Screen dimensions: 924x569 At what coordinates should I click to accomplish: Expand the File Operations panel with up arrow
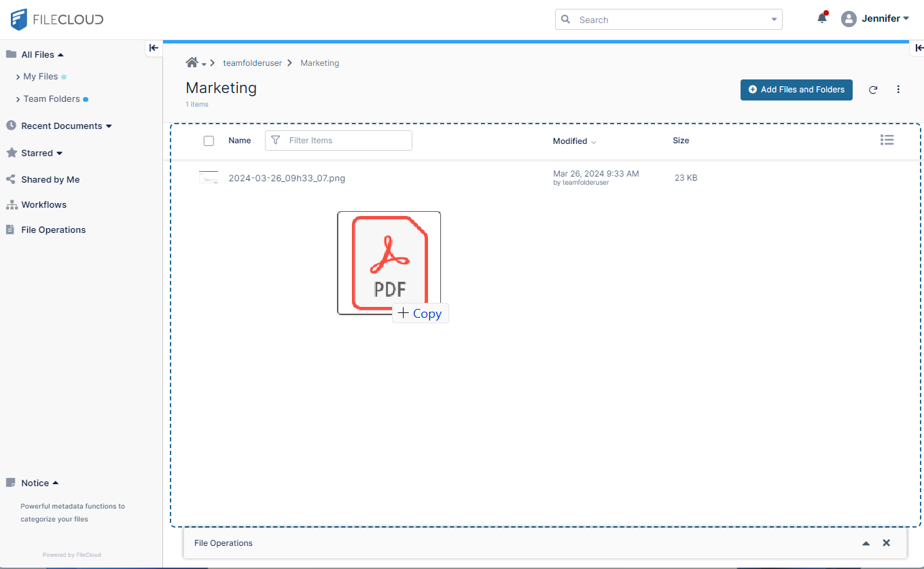[866, 543]
